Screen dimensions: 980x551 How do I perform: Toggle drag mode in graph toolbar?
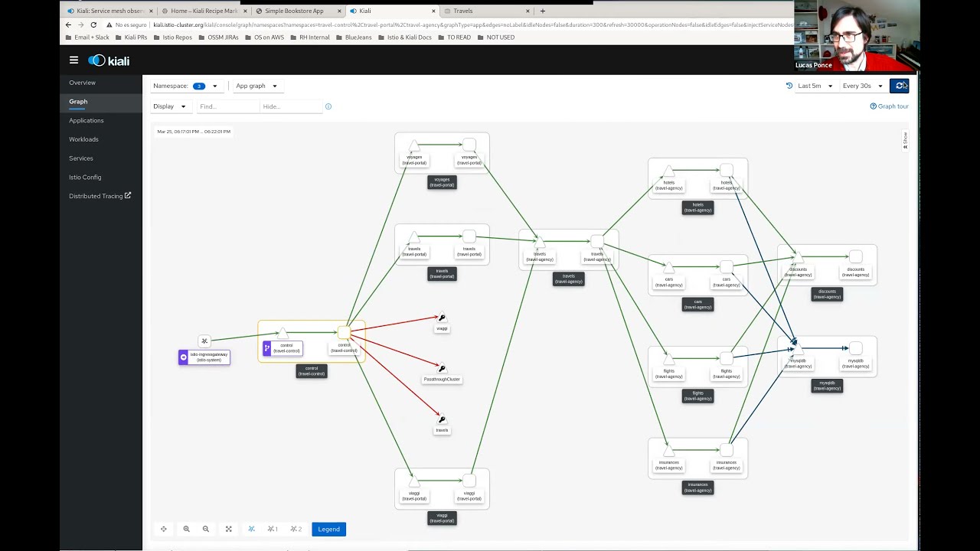pos(164,529)
